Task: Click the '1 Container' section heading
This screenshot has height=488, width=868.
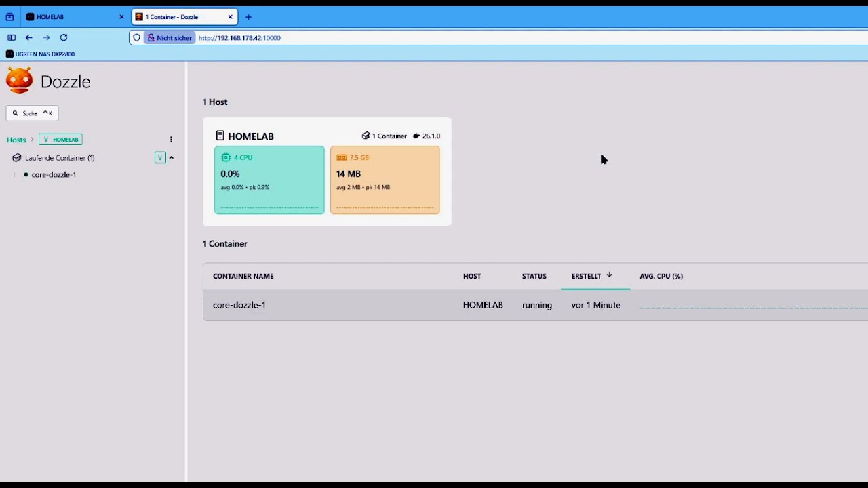Action: pos(225,244)
